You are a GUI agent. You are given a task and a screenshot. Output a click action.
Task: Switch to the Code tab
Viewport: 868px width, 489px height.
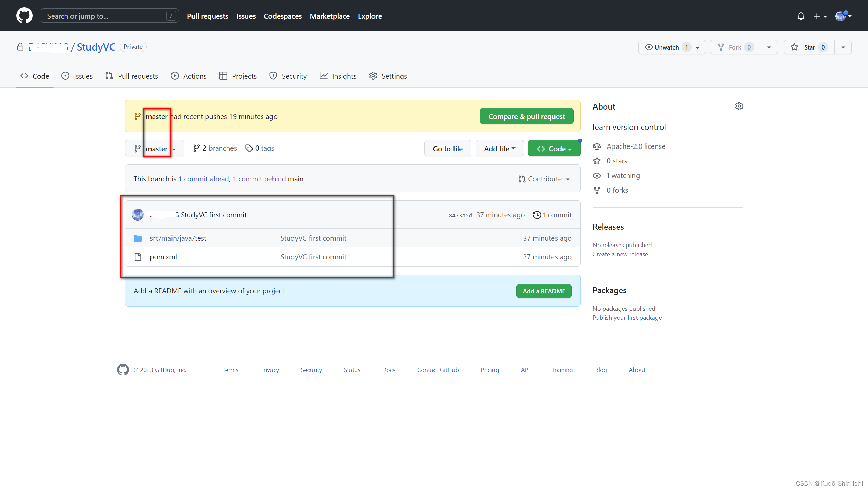[x=35, y=76]
